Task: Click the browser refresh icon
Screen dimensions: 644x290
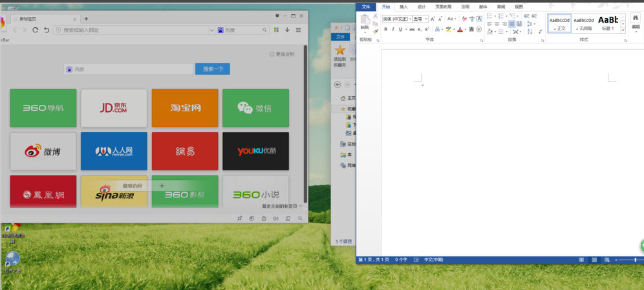Action: pyautogui.click(x=36, y=30)
